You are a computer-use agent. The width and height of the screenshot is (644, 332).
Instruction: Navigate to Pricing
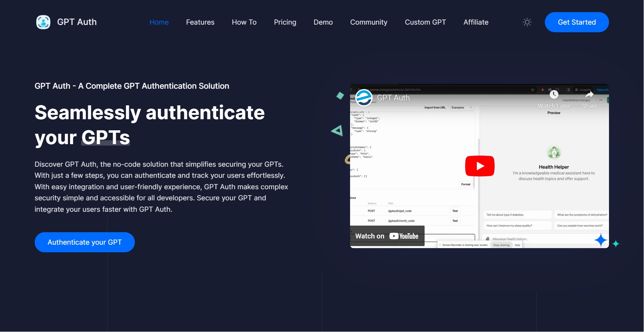coord(285,22)
